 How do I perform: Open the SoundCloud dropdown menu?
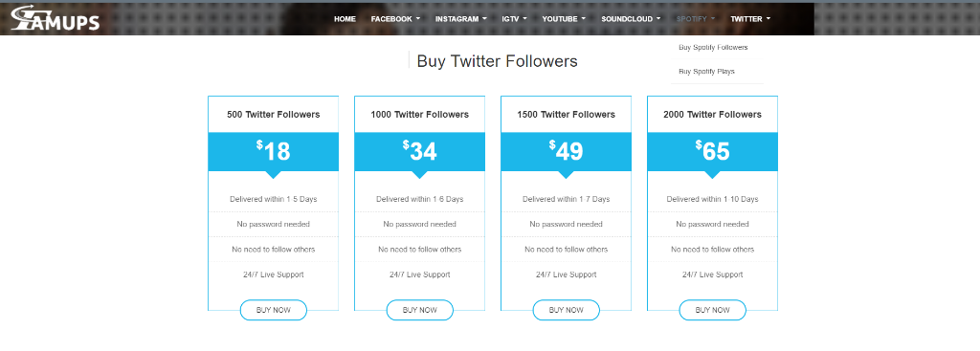point(631,19)
